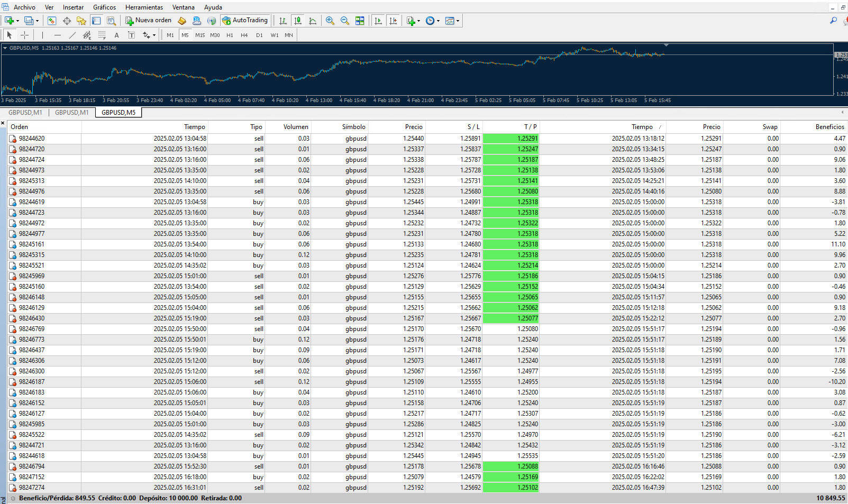Open the Herramientas menu
The image size is (848, 504).
(x=144, y=7)
